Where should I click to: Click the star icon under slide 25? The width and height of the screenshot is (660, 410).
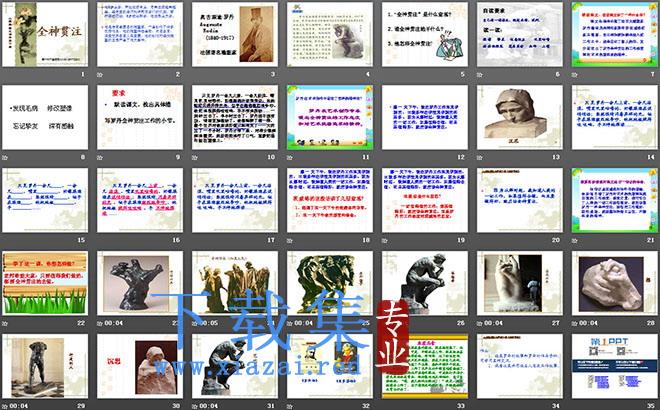click(290, 323)
